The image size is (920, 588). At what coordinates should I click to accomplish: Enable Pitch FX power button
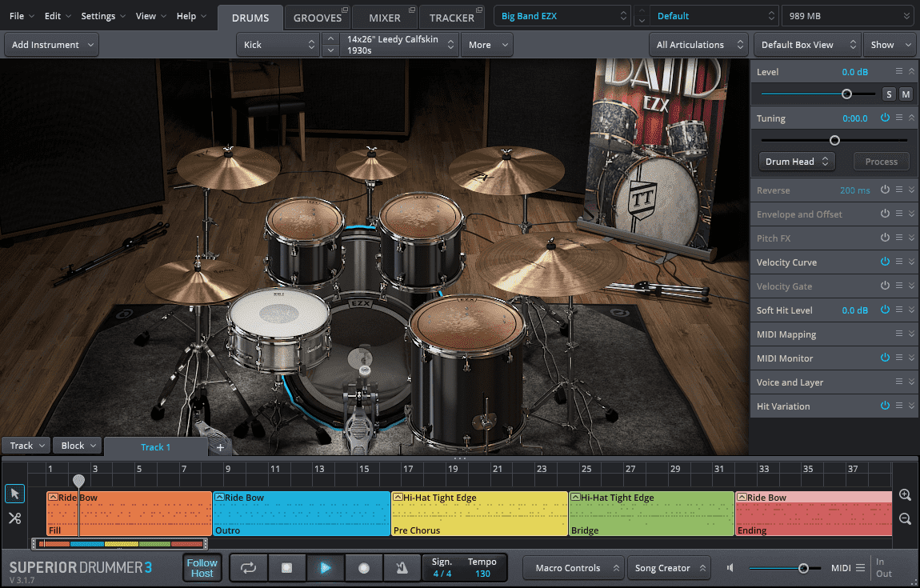[x=885, y=238]
